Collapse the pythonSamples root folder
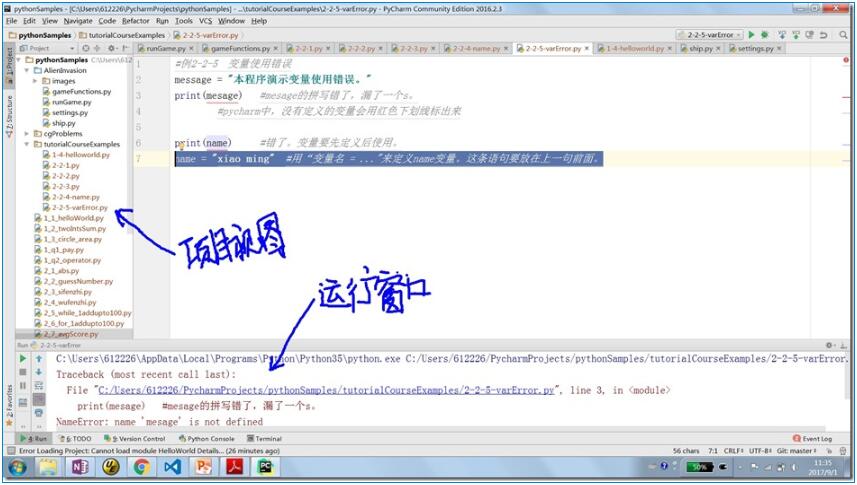This screenshot has width=857, height=485. point(20,60)
